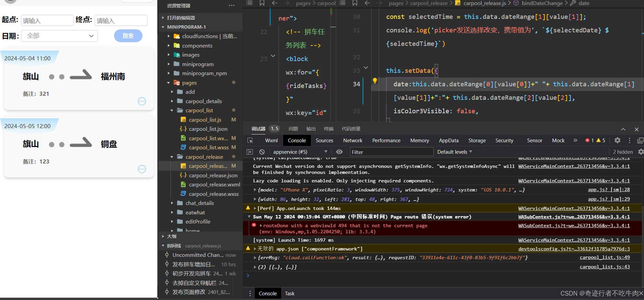644x300 pixels.
Task: Expand the routeDone error message
Action: [x=261, y=226]
